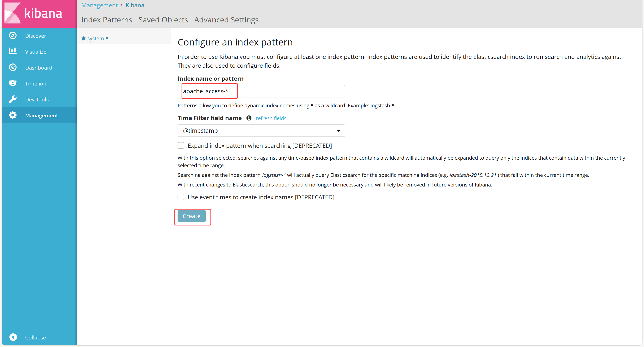This screenshot has height=347, width=644.
Task: Click the Time Filter info icon
Action: [249, 118]
